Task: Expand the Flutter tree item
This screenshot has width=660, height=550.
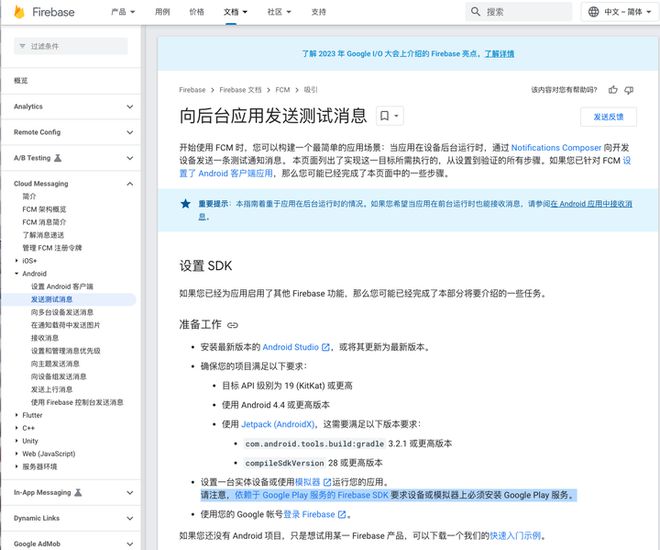Action: click(16, 415)
